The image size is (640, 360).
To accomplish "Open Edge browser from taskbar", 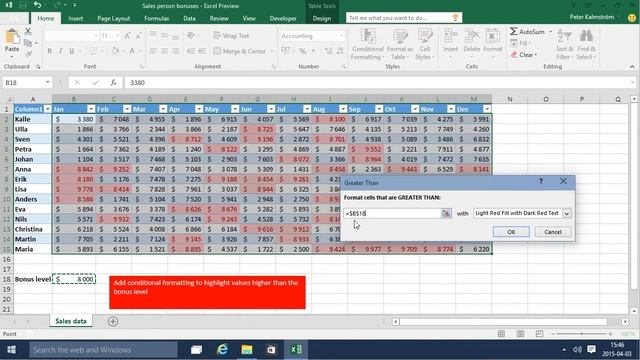I will pos(222,350).
